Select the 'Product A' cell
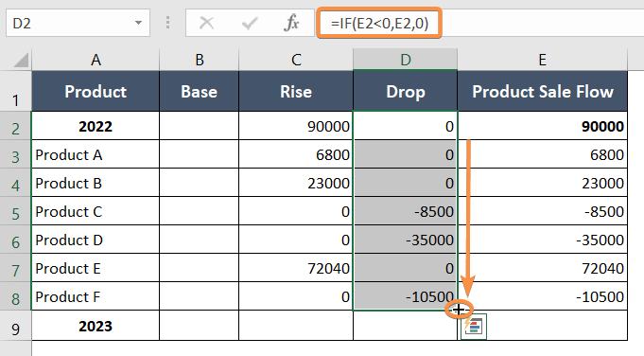The height and width of the screenshot is (356, 644). point(96,154)
